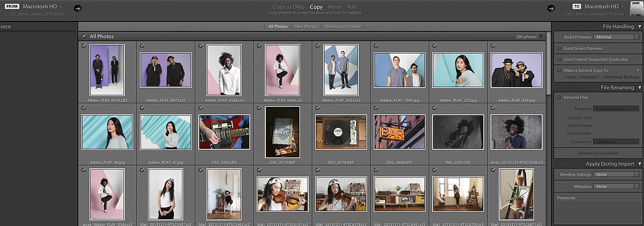Click the filter triangle beside 203 photos
The width and height of the screenshot is (644, 226).
pyautogui.click(x=541, y=37)
